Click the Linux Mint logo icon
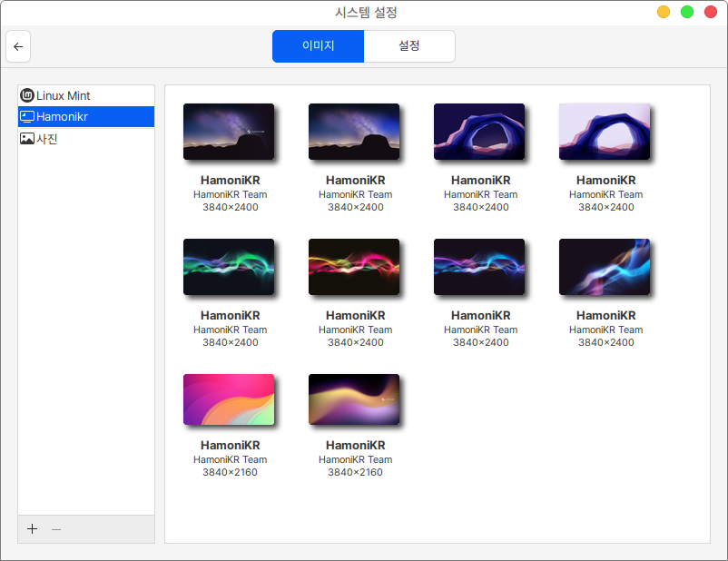The height and width of the screenshot is (561, 728). (27, 95)
